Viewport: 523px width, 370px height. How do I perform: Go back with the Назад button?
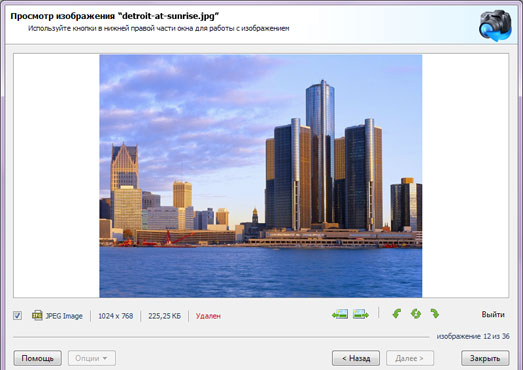356,358
